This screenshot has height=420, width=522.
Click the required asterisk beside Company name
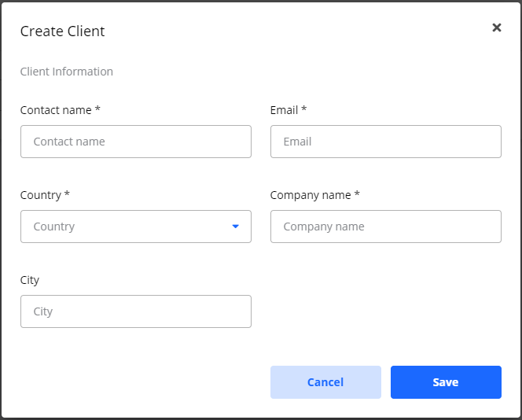(357, 194)
